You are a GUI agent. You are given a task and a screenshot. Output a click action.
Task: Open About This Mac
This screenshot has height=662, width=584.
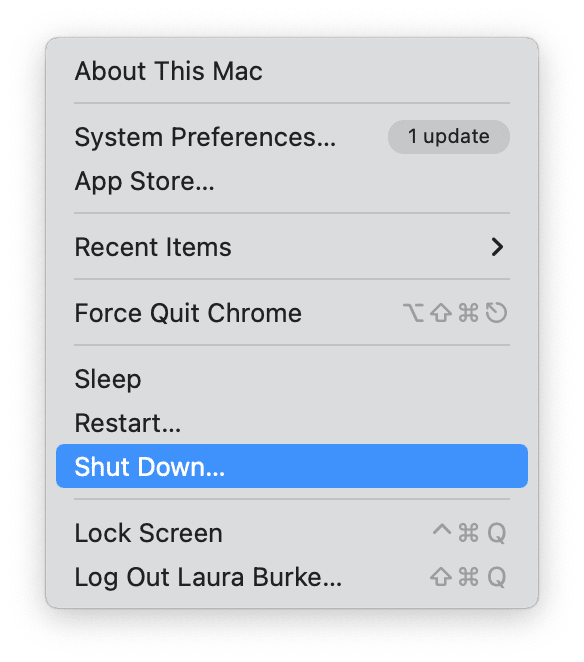[x=292, y=71]
